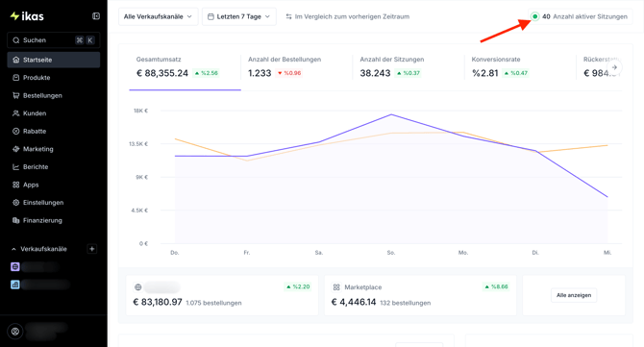Click the Rabatte discount icon
This screenshot has height=347, width=644.
click(x=16, y=132)
